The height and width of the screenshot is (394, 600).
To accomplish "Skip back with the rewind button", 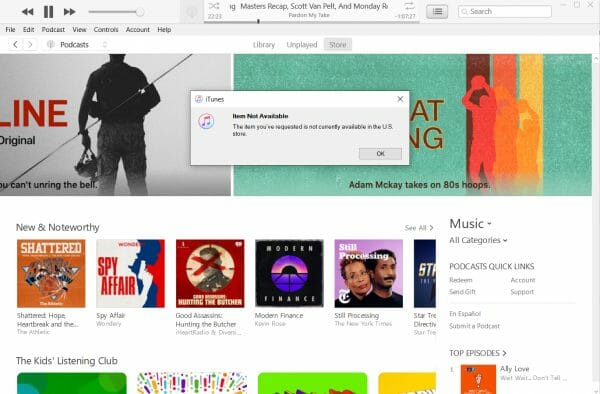I will click(x=27, y=12).
